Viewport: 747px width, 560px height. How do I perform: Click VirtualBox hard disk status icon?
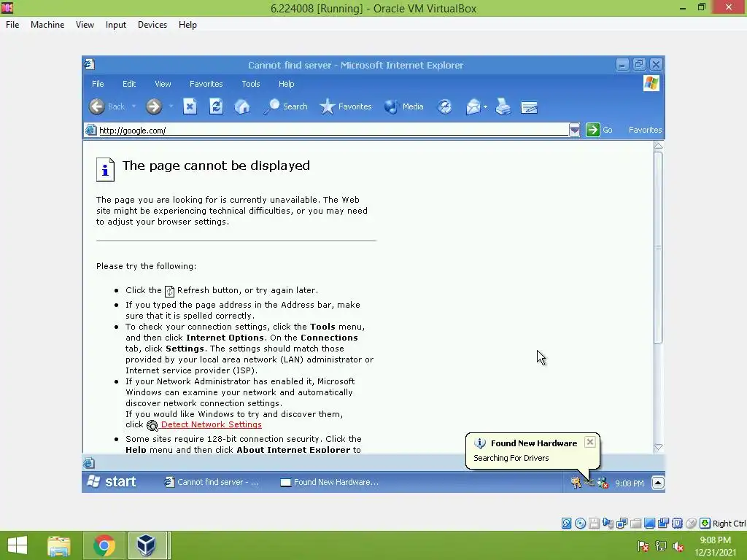coord(566,524)
